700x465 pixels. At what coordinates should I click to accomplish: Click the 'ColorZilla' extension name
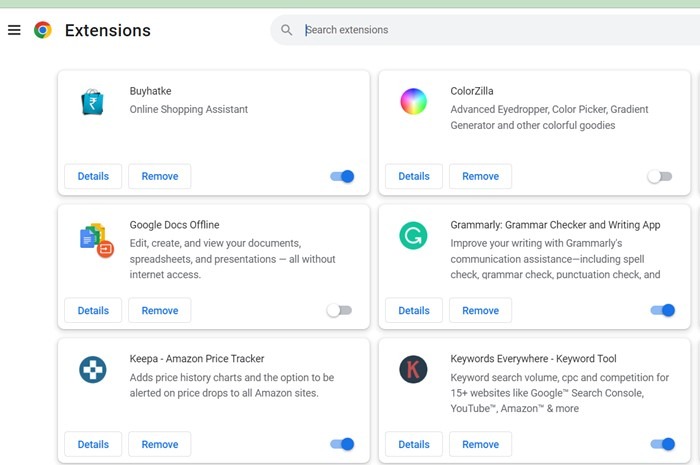pyautogui.click(x=472, y=91)
